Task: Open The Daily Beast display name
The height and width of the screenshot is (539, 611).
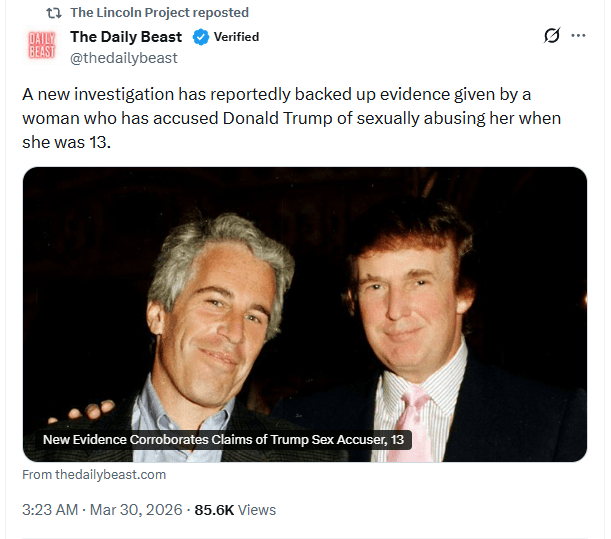Action: [126, 37]
